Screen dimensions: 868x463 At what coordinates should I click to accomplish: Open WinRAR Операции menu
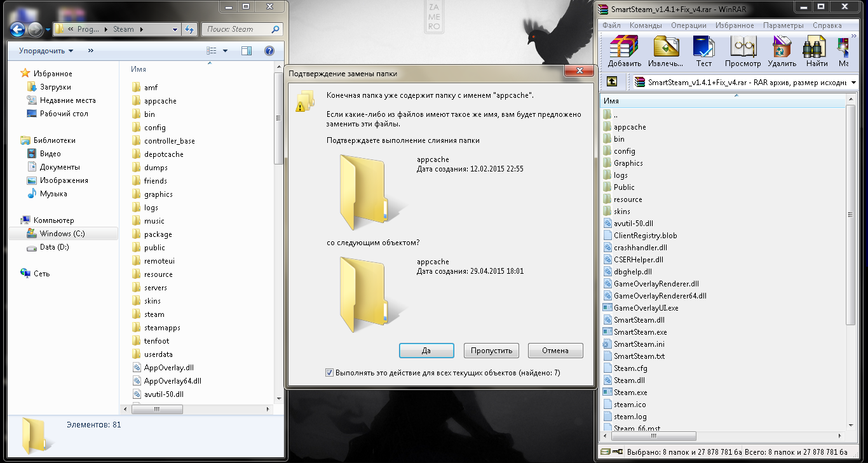click(688, 25)
